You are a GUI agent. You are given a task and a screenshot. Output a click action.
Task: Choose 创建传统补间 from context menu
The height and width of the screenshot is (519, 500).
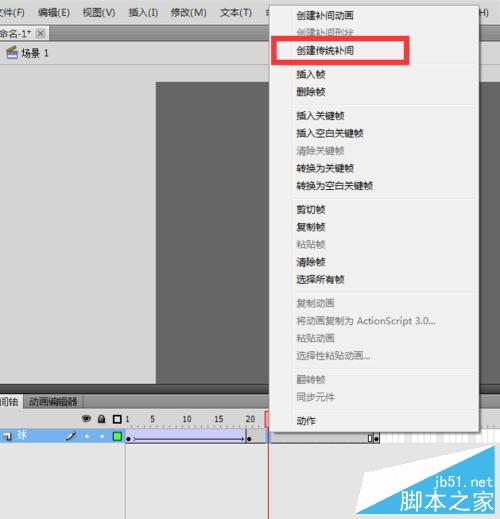325,51
